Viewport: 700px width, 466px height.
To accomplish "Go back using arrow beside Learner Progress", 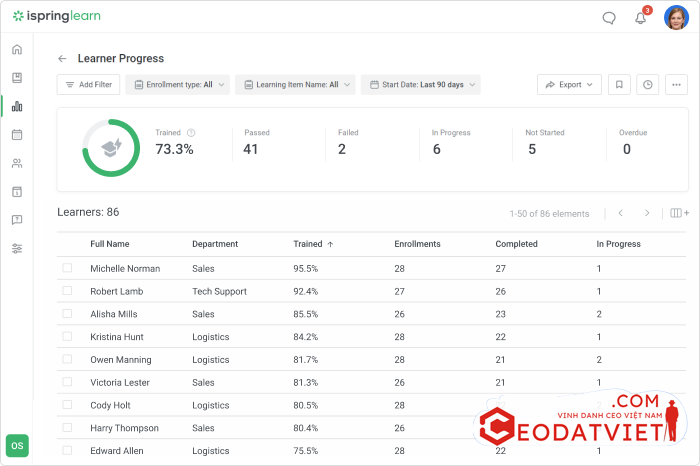I will coord(62,58).
